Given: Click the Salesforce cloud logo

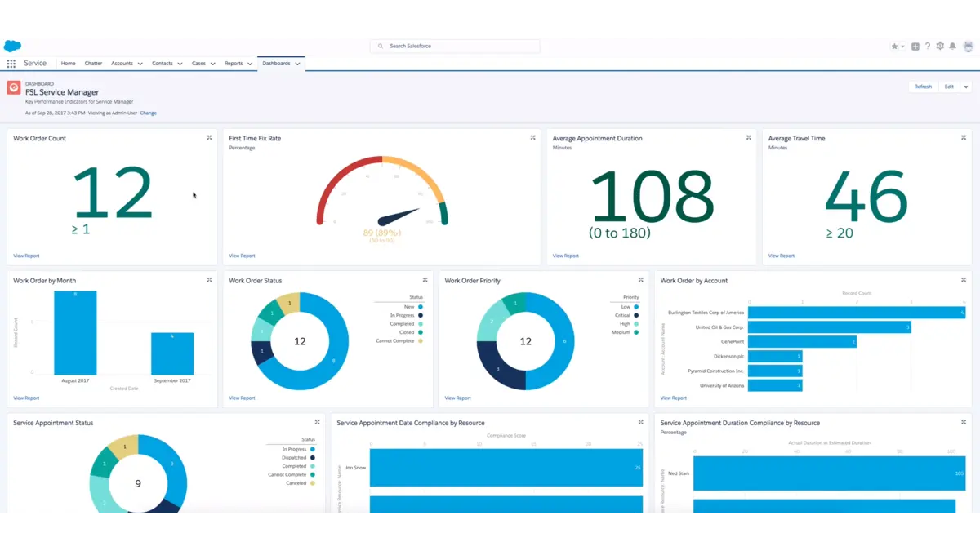Looking at the screenshot, I should click(x=12, y=47).
